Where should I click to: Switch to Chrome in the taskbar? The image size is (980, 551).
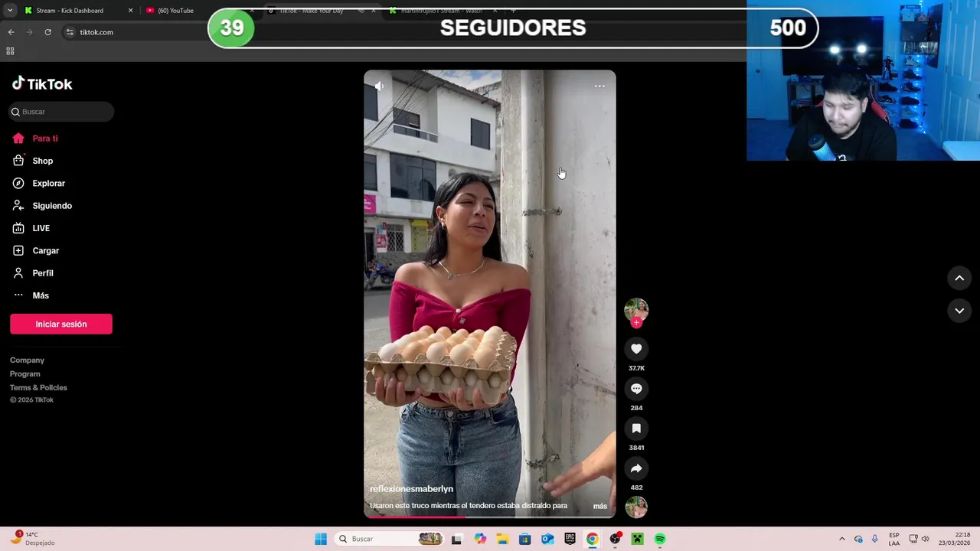point(592,539)
